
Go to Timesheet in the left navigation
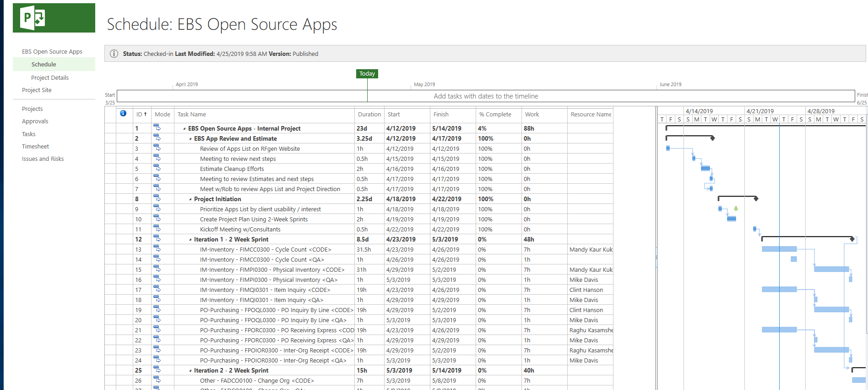point(35,147)
